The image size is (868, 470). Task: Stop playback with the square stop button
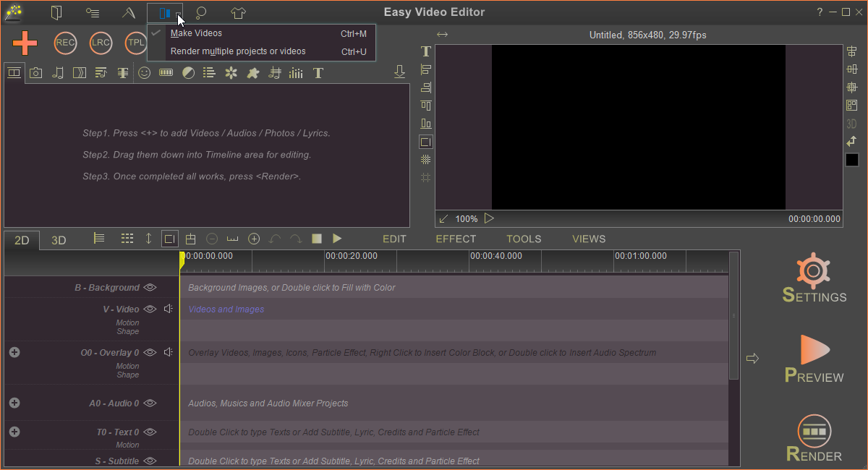coord(317,238)
